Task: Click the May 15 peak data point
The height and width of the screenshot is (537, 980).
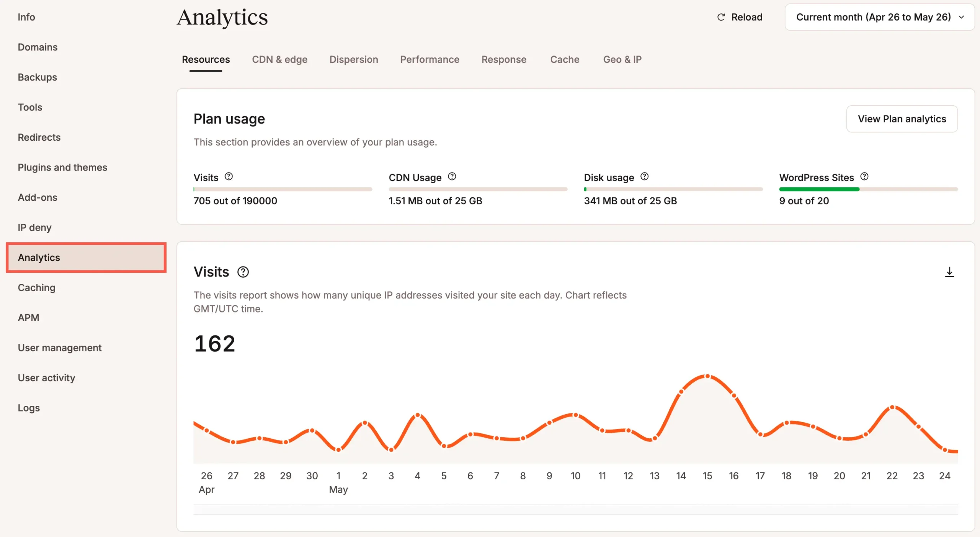Action: click(707, 376)
